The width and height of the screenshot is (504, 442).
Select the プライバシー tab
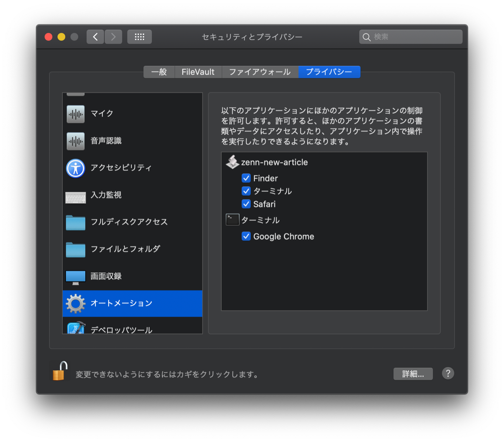(x=329, y=72)
